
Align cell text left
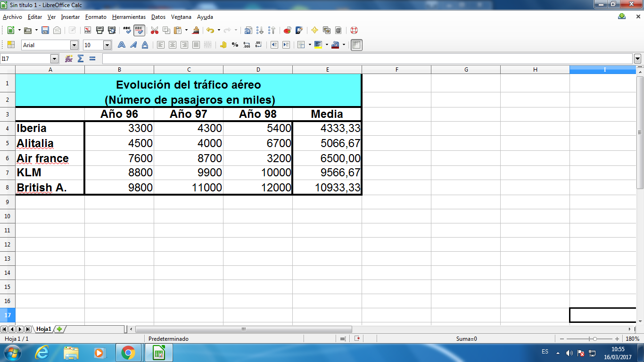[x=161, y=45]
